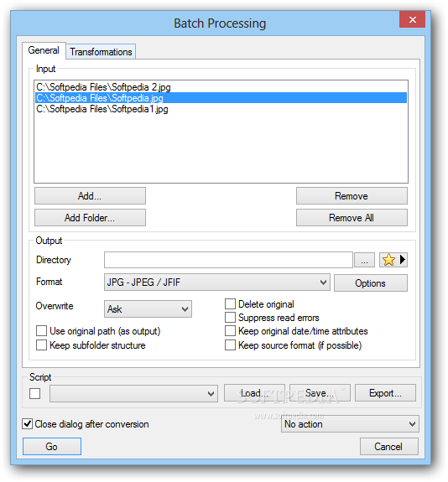This screenshot has height=482, width=448.
Task: Select the General tab
Action: coord(44,50)
